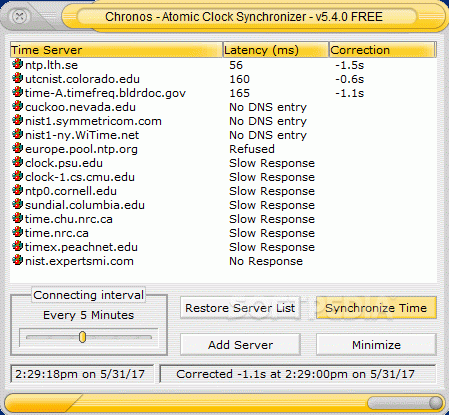449x415 pixels.
Task: Click the icon next to cuckoo.nevada.edu
Action: coord(17,106)
